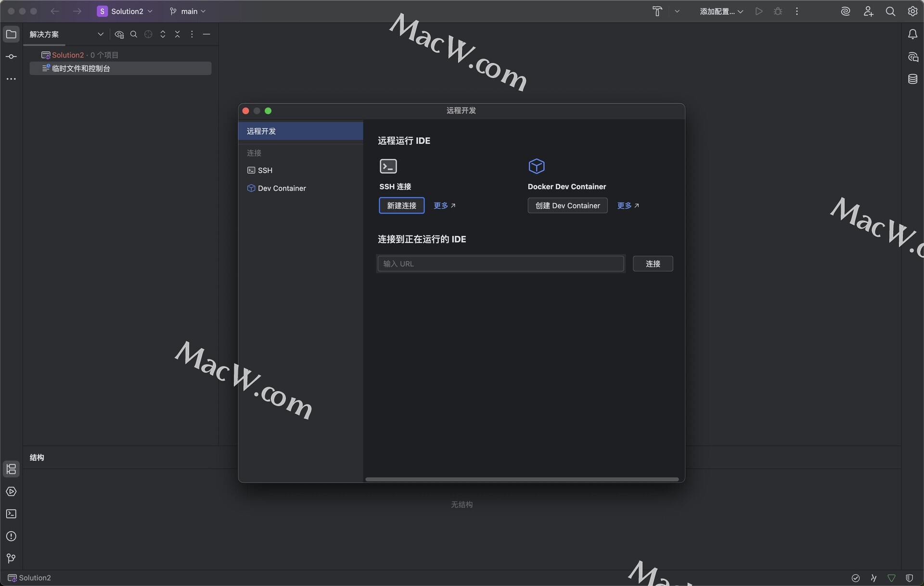Open the 更多 link under Docker Dev Container
Image resolution: width=924 pixels, height=586 pixels.
628,205
